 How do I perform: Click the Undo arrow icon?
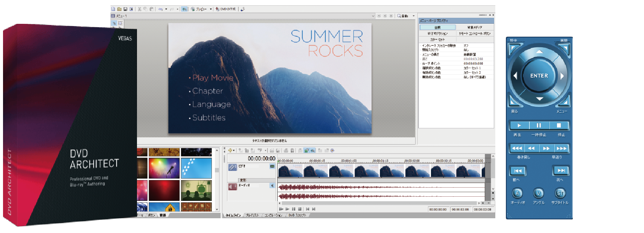[160, 9]
